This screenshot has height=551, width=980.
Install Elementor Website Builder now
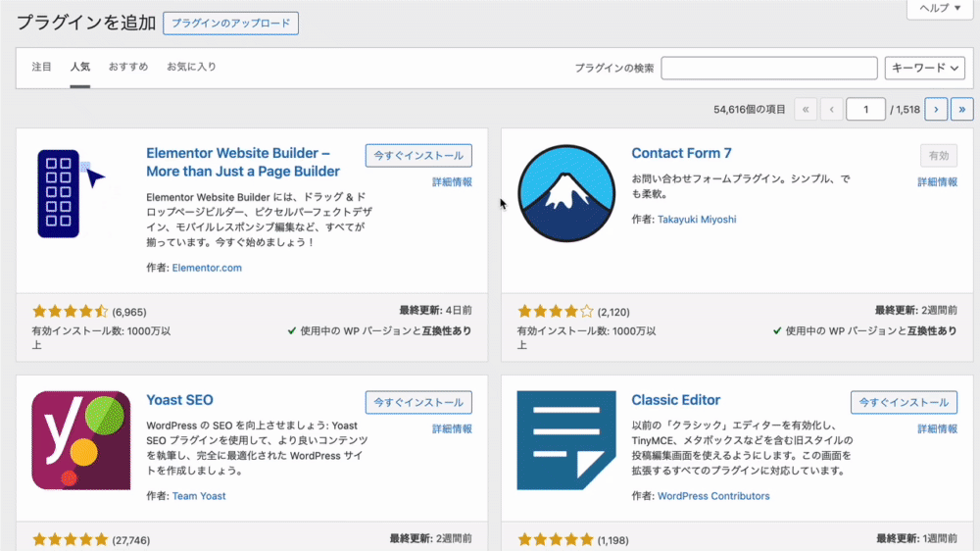click(418, 156)
